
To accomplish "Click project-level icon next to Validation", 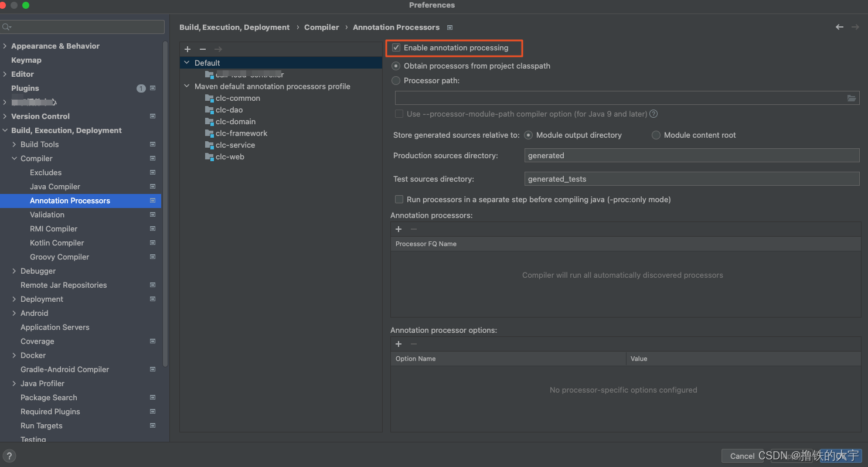I will [x=152, y=214].
